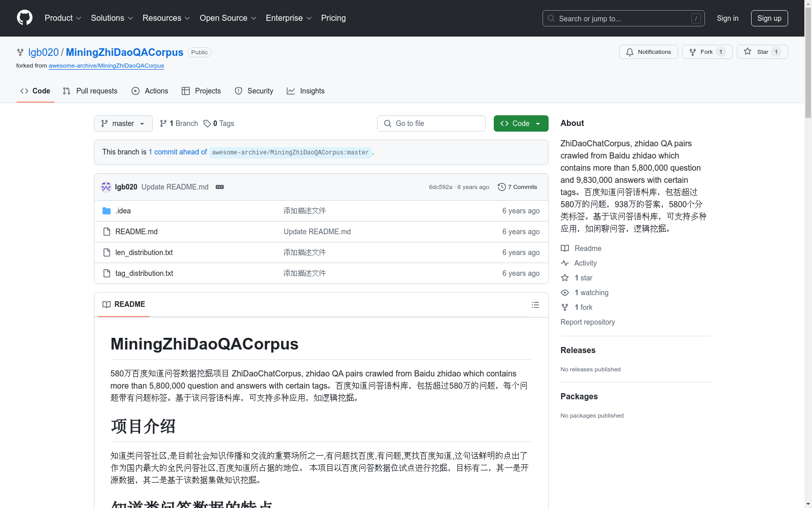View the 1 watching link

tap(585, 293)
